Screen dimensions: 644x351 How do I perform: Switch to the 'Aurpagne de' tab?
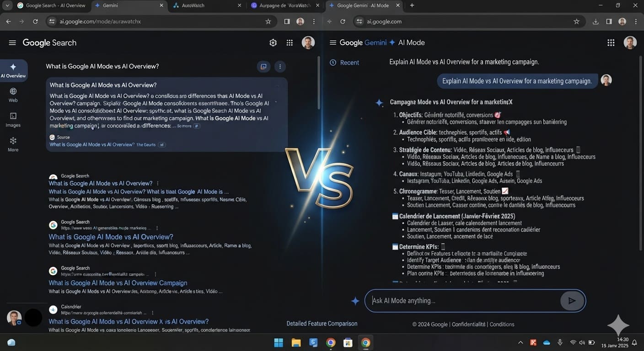point(285,5)
